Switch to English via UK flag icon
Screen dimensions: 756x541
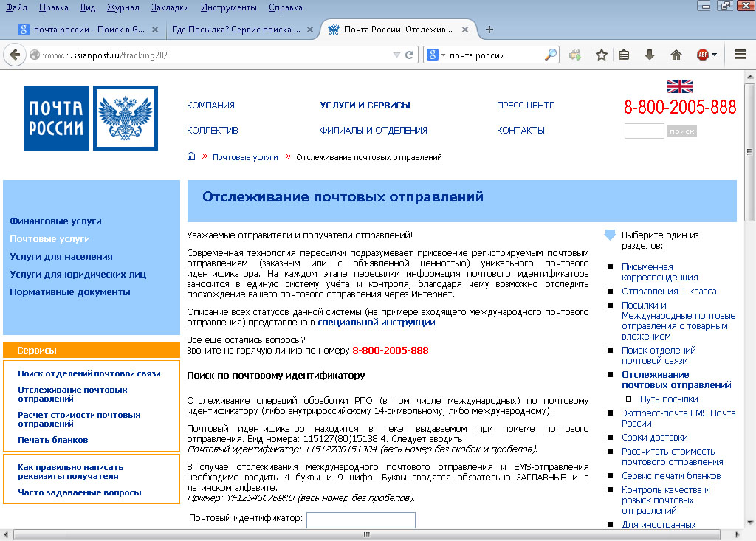[x=680, y=86]
